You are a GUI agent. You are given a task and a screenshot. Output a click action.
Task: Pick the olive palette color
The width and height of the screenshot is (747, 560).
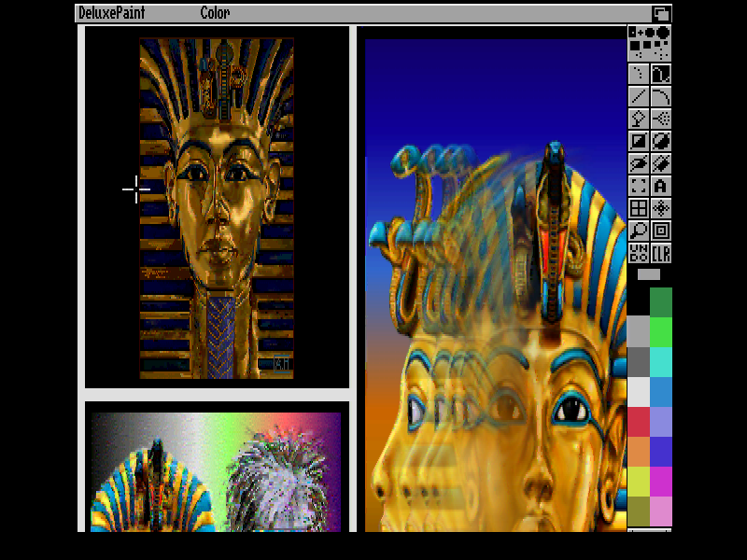[x=639, y=511]
